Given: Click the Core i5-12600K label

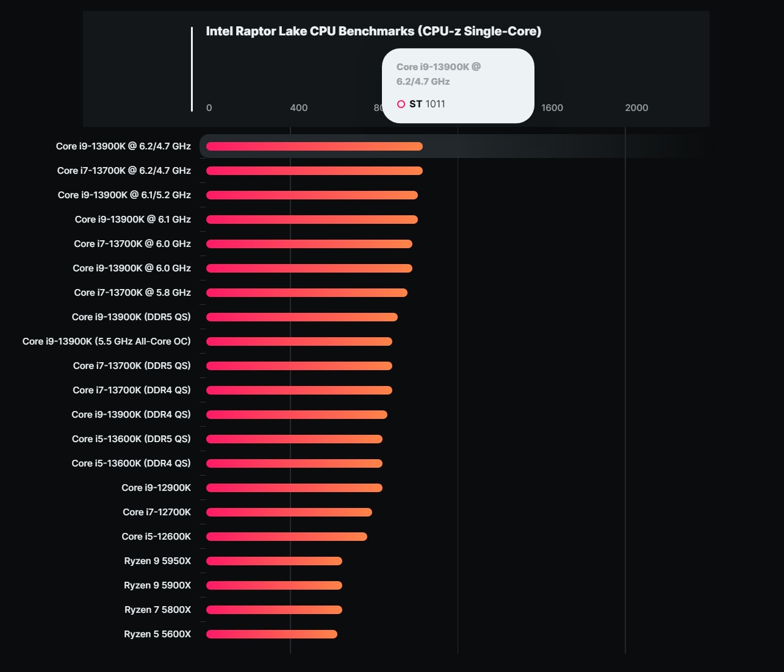Looking at the screenshot, I should pyautogui.click(x=156, y=537).
